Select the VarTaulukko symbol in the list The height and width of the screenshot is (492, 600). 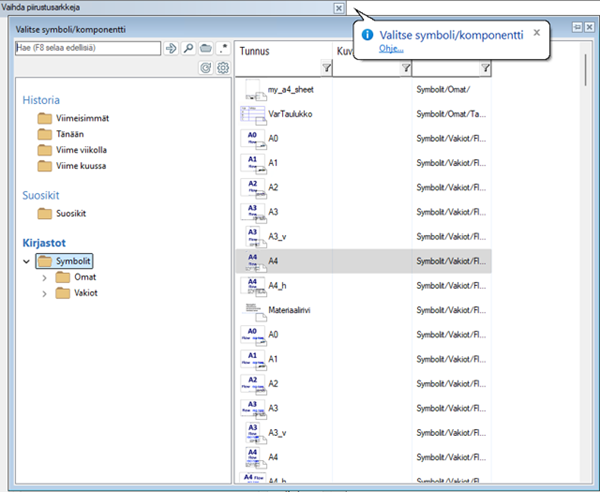290,113
